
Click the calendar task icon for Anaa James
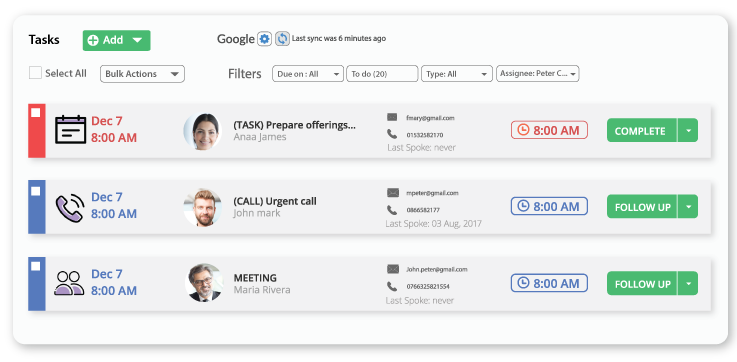click(71, 129)
